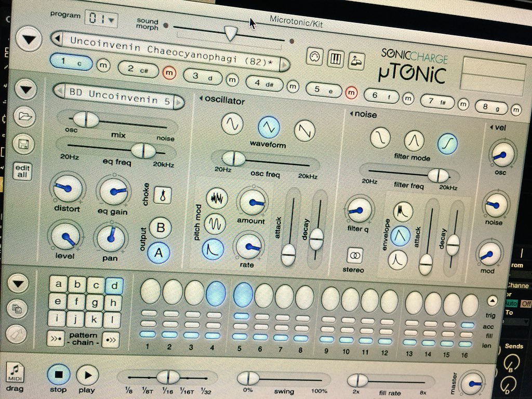The width and height of the screenshot is (532, 399).
Task: Toggle trigger on step 9
Action: pyautogui.click(x=330, y=299)
